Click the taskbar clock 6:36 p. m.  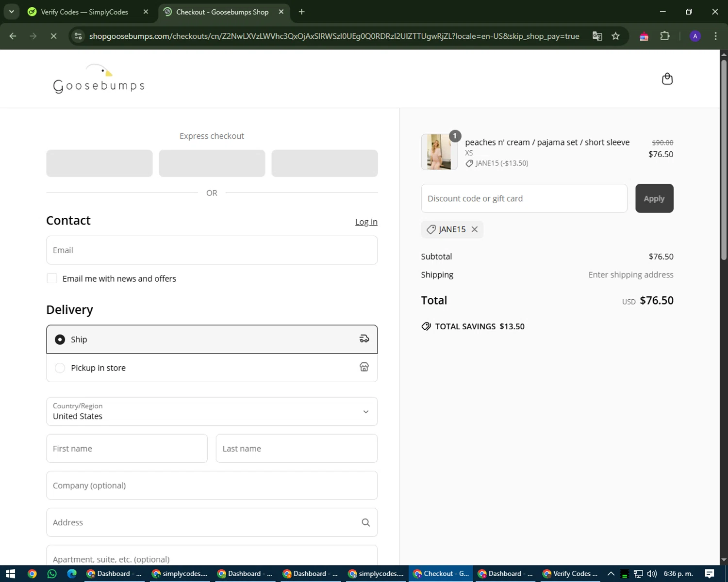click(678, 574)
